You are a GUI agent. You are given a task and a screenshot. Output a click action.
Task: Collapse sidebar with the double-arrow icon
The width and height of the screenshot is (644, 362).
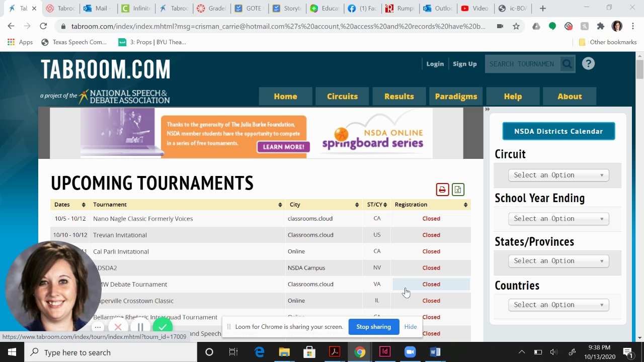487,109
